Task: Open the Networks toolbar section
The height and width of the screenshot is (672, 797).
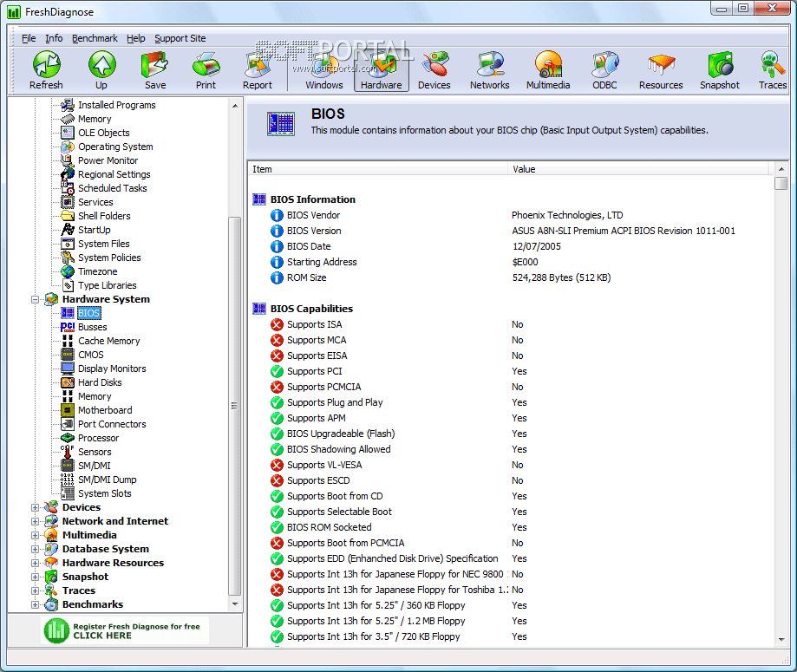Action: click(x=489, y=70)
